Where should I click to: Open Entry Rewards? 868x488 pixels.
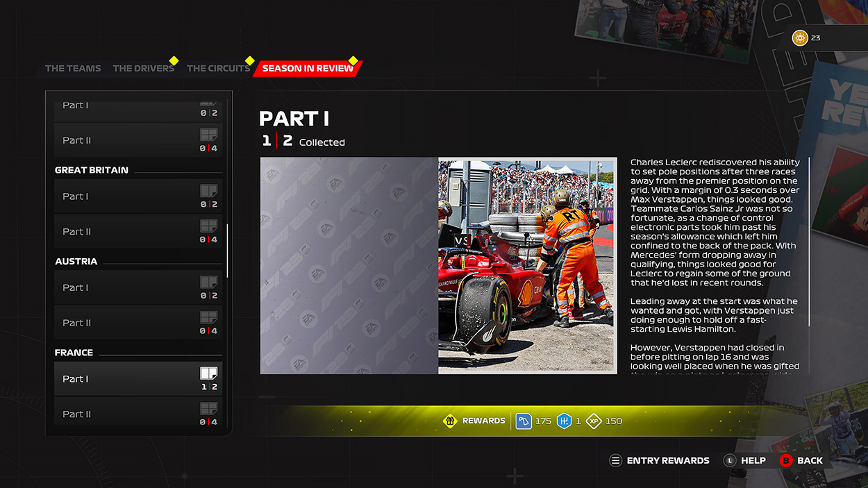pyautogui.click(x=660, y=460)
